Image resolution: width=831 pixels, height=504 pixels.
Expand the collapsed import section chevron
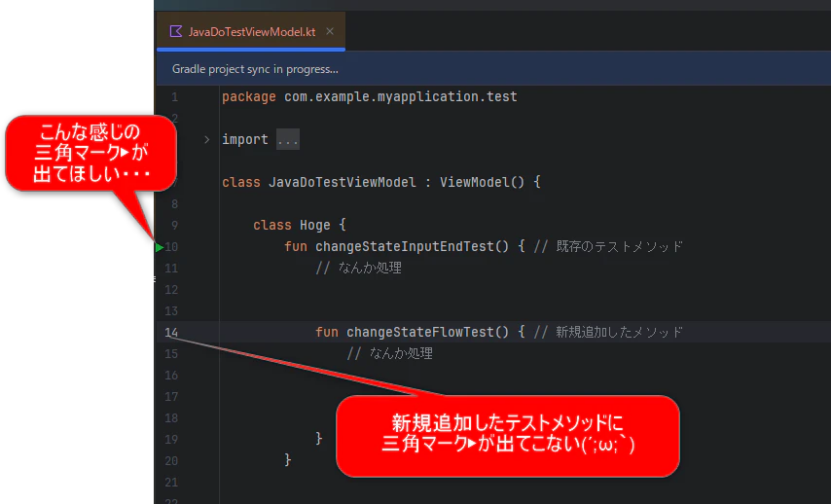[206, 139]
